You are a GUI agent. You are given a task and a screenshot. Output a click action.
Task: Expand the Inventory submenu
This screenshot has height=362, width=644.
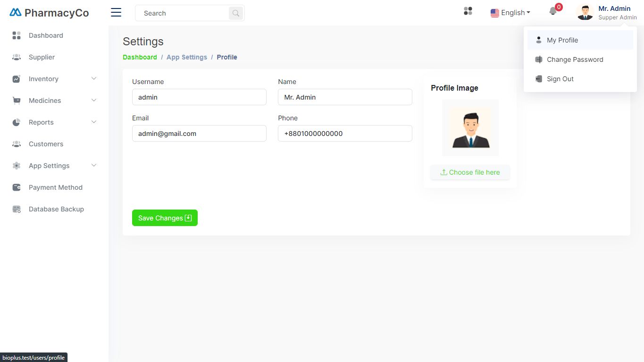[x=93, y=79]
